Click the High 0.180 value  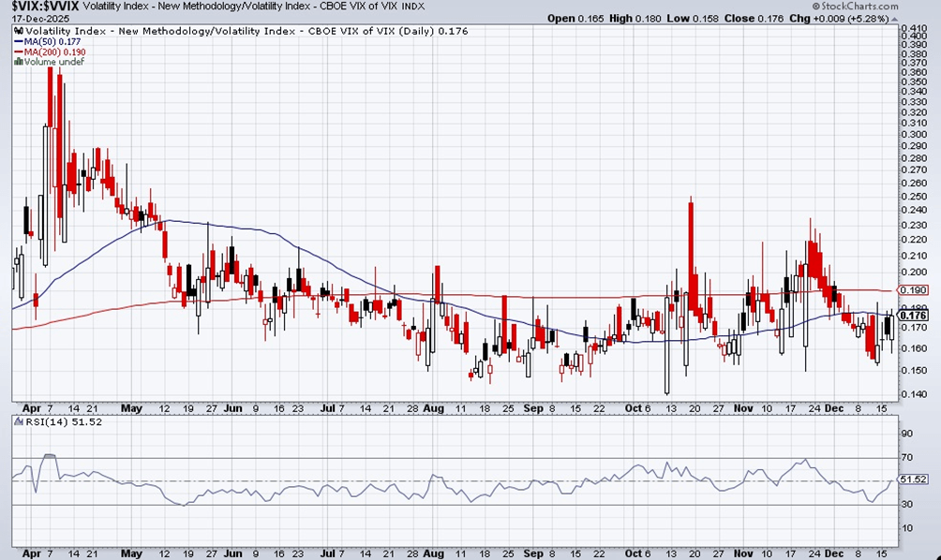tap(635, 19)
